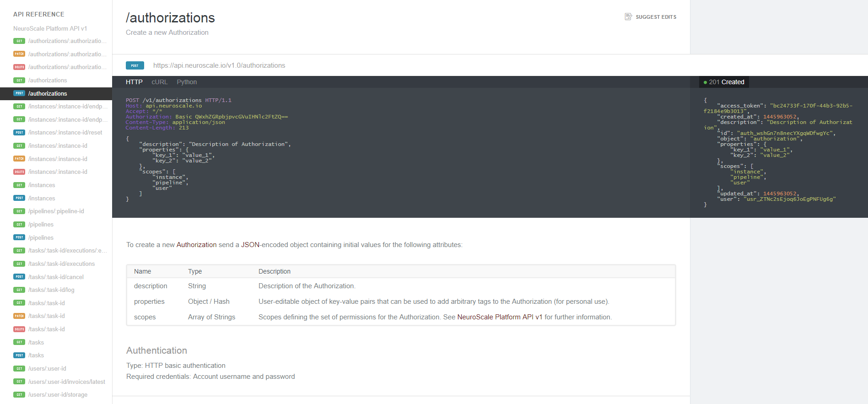Click the DELETE badge beside /tasks/:task-id
868x404 pixels.
click(x=19, y=329)
